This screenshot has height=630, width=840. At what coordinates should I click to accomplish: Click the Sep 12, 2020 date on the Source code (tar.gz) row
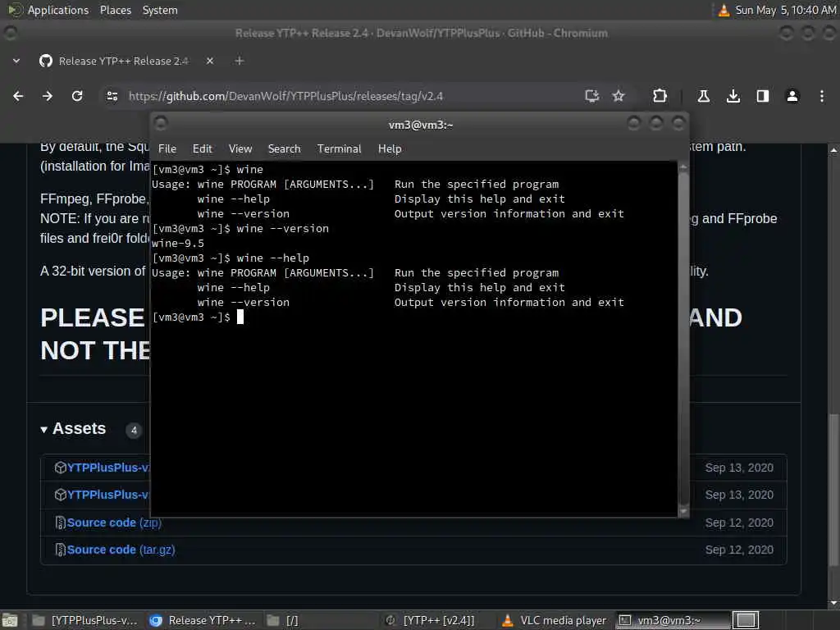coord(739,550)
